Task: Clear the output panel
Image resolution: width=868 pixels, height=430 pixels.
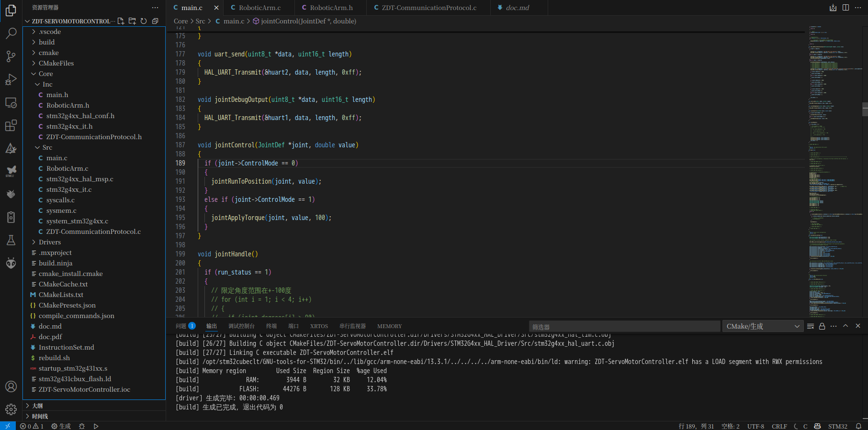Action: pos(811,326)
